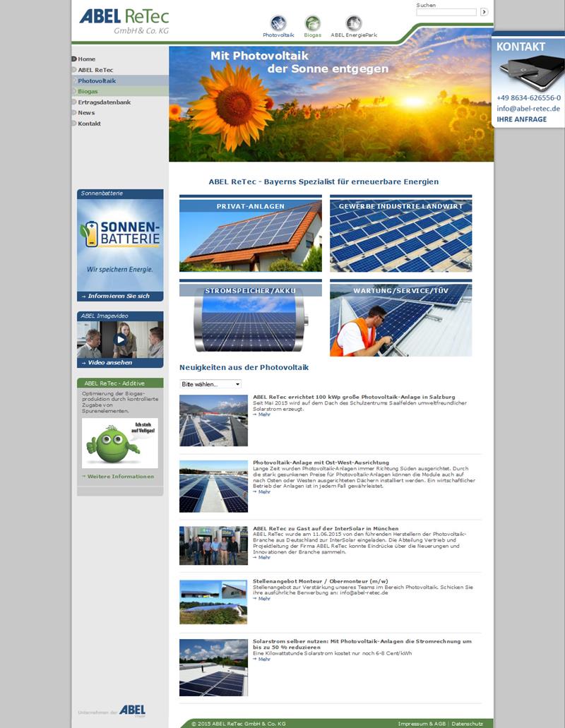
Task: Open ABEL ReTec in the sidebar menu
Action: click(x=95, y=70)
